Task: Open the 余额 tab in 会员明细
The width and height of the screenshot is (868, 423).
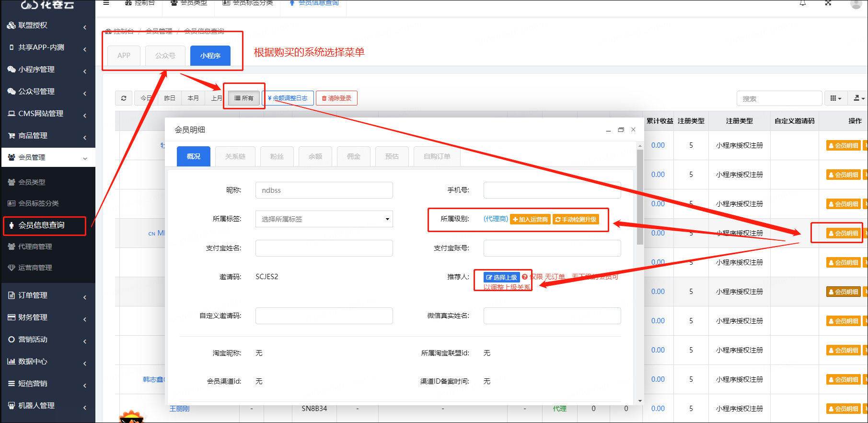Action: tap(315, 156)
